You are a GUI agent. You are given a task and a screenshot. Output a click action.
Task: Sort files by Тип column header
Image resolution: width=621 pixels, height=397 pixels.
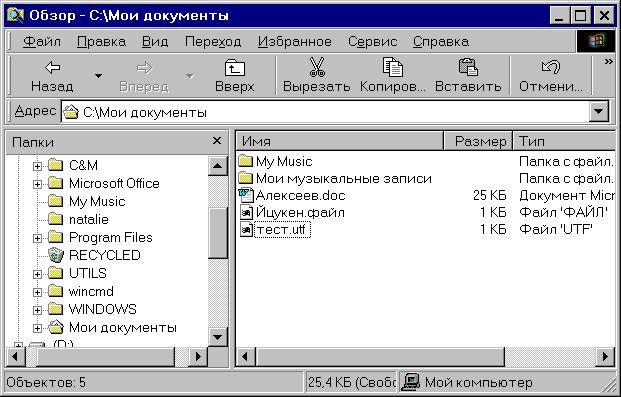564,141
